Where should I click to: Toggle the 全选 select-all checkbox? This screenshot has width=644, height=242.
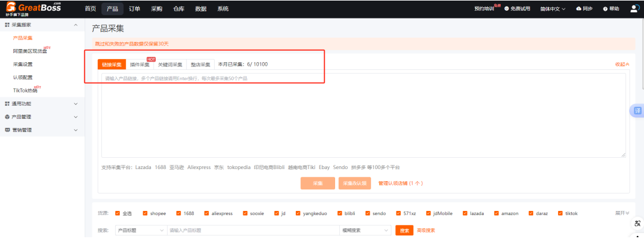point(118,213)
